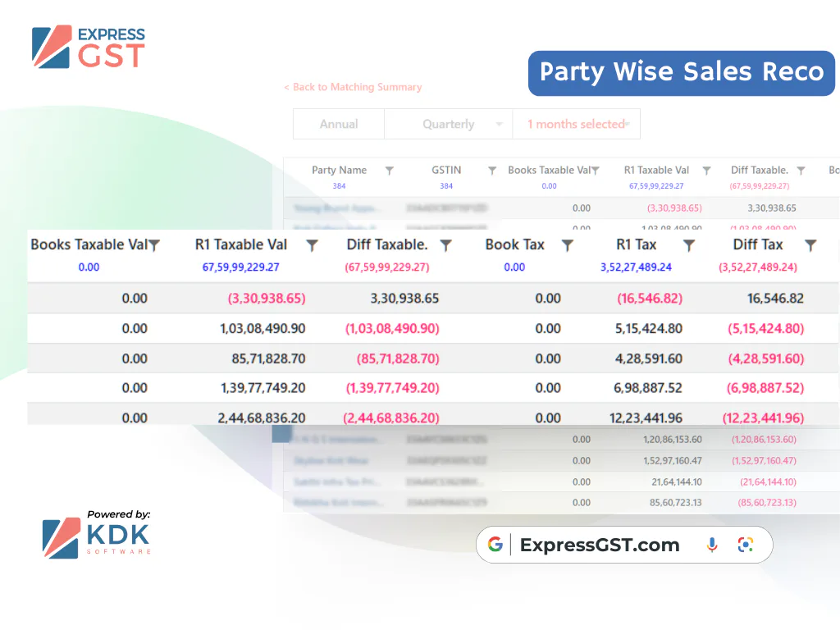
Task: Filter R1 Taxable Val in enlarged overlay table
Action: point(312,245)
